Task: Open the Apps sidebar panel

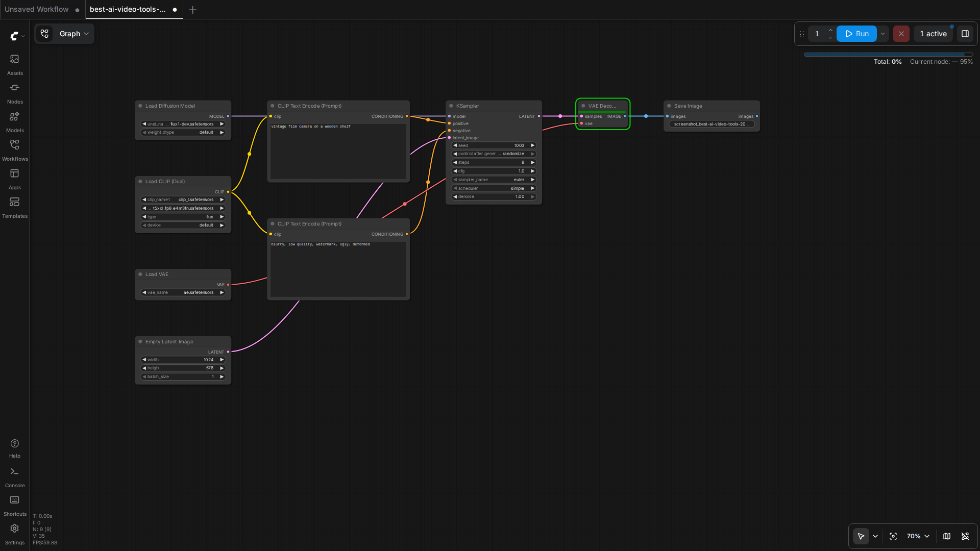Action: coord(15,179)
